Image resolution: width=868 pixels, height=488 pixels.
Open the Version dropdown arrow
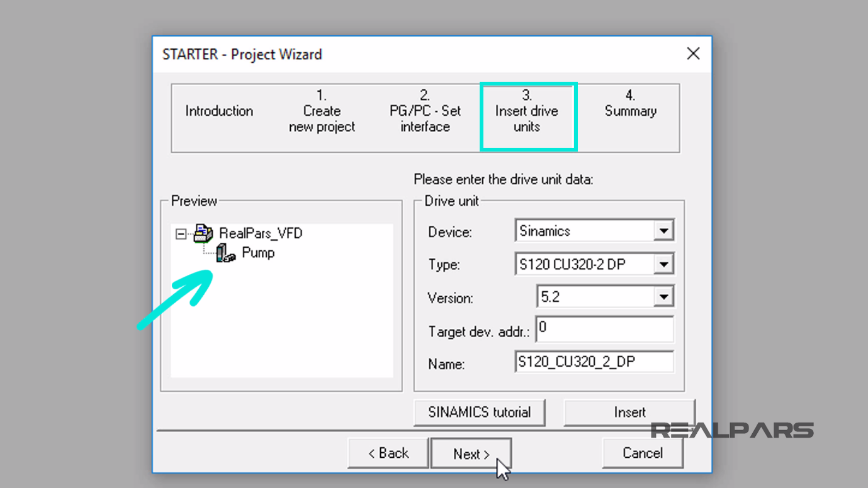[663, 297]
